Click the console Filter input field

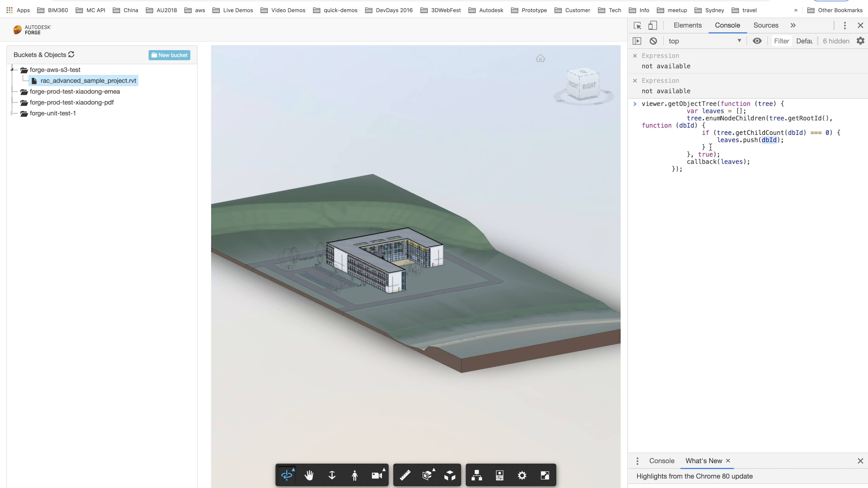[781, 41]
